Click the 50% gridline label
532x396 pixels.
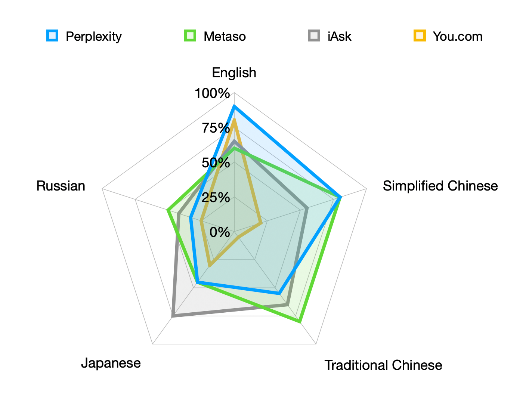pos(216,163)
